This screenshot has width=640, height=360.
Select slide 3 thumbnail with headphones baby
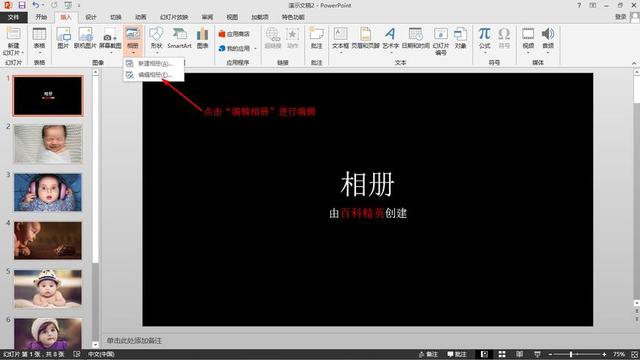tap(48, 192)
